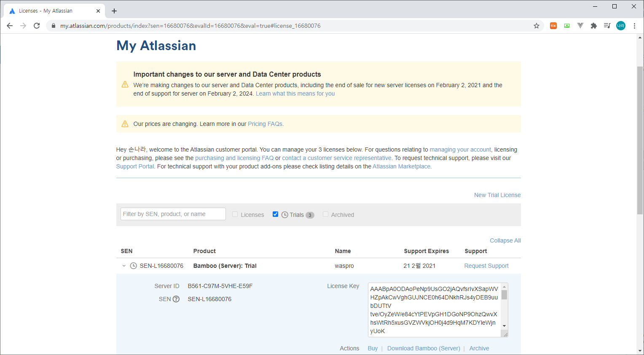The image size is (644, 355).
Task: Open managing your account link
Action: 460,149
